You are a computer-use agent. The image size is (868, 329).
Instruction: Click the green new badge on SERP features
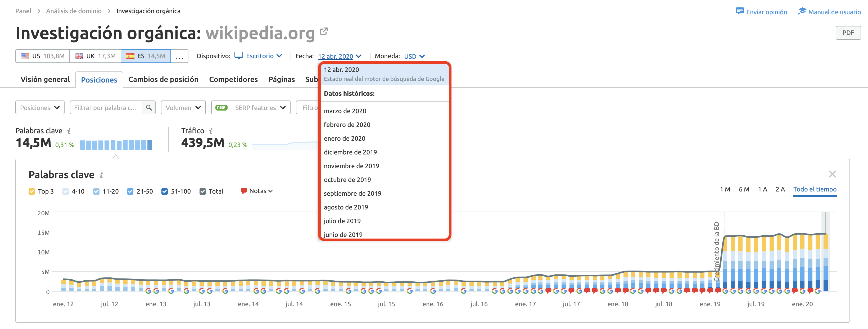click(221, 107)
